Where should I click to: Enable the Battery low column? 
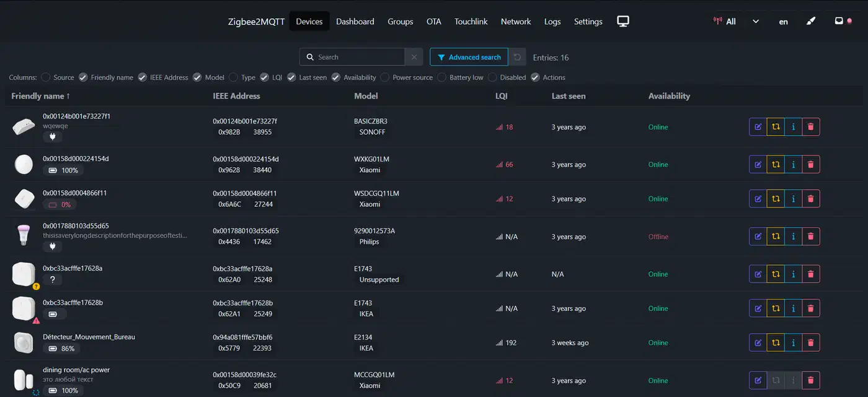click(442, 77)
